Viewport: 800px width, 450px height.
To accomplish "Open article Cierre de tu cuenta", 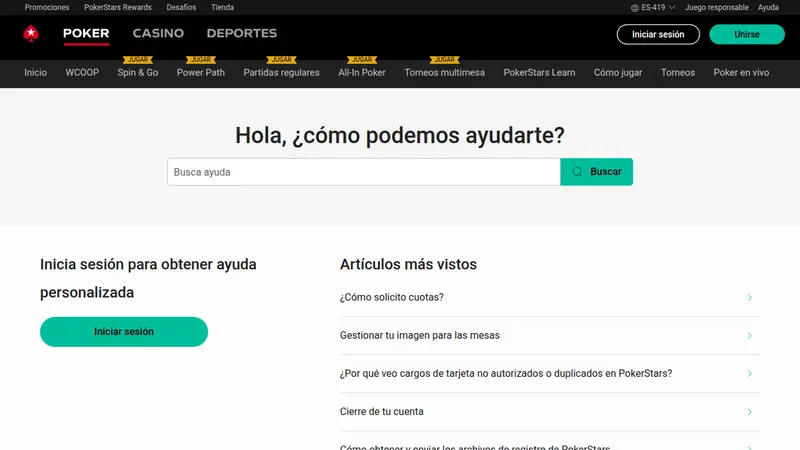I will click(x=549, y=412).
